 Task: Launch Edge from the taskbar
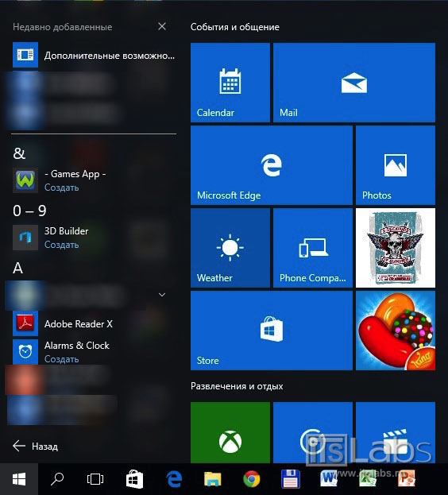(174, 479)
